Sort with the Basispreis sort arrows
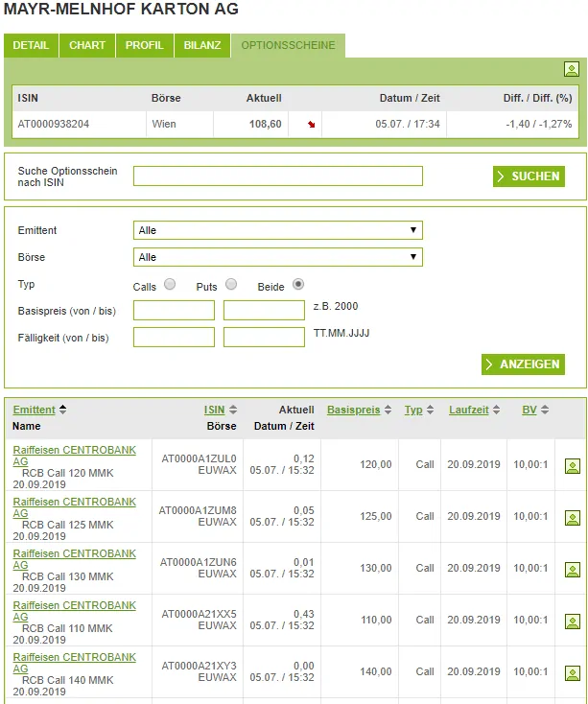588x704 pixels. tap(388, 410)
